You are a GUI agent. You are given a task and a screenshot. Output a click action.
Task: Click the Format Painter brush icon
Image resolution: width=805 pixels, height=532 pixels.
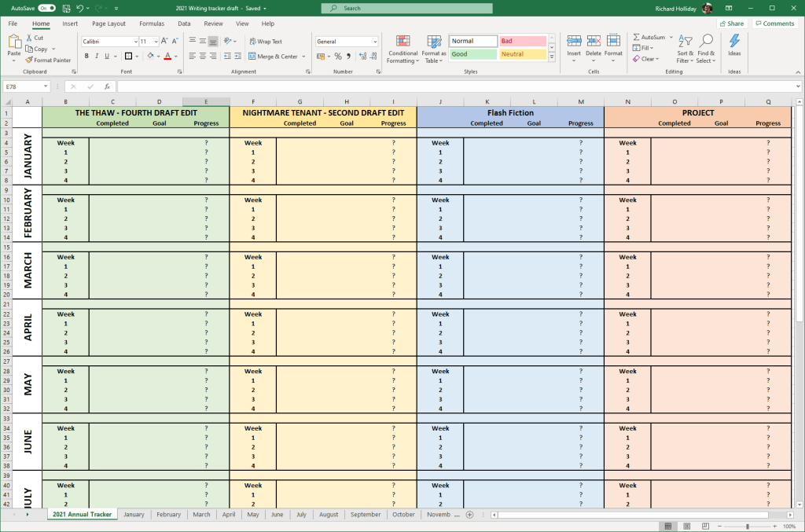[29, 60]
